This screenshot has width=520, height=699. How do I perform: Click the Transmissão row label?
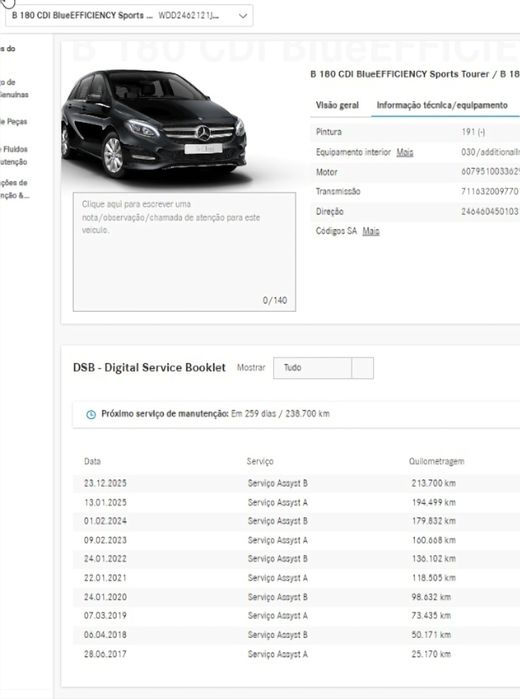tap(338, 191)
